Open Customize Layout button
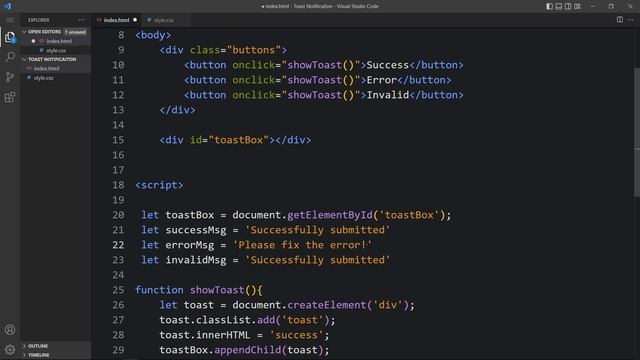This screenshot has width=640, height=360. [577, 6]
